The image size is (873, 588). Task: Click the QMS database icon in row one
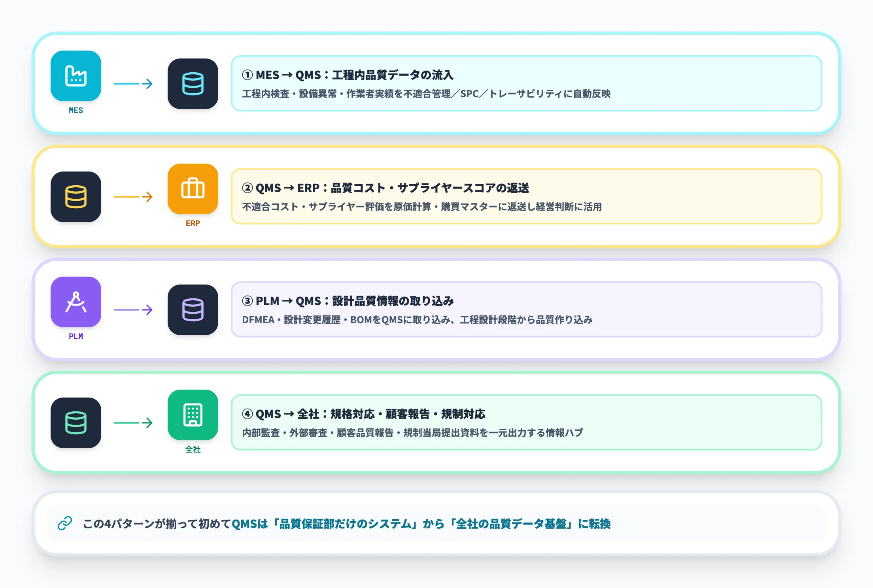pos(193,83)
